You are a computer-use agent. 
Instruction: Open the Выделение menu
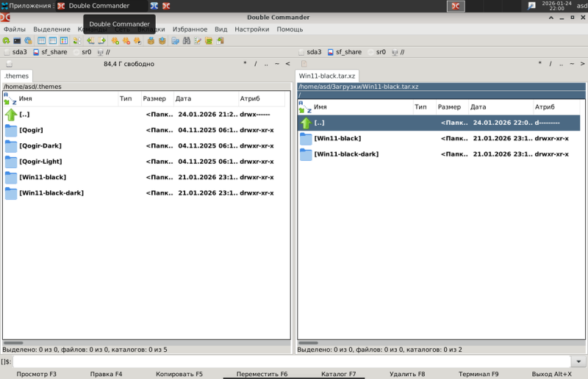coord(51,29)
